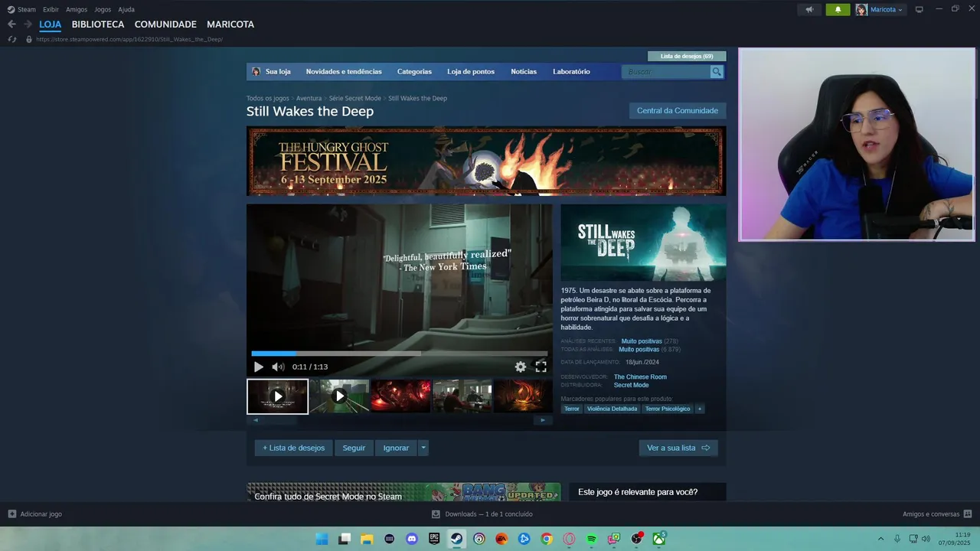The image size is (980, 551).
Task: Click the Ignorar button
Action: [396, 448]
